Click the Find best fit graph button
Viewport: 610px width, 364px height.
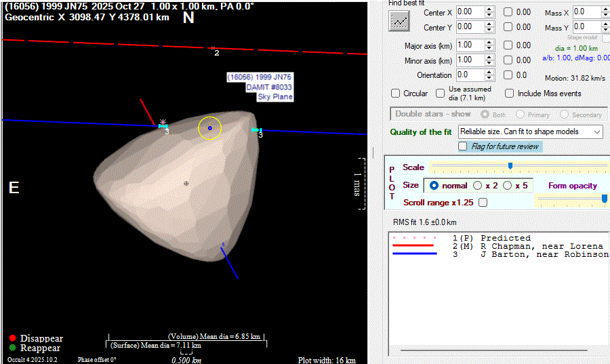tap(400, 21)
